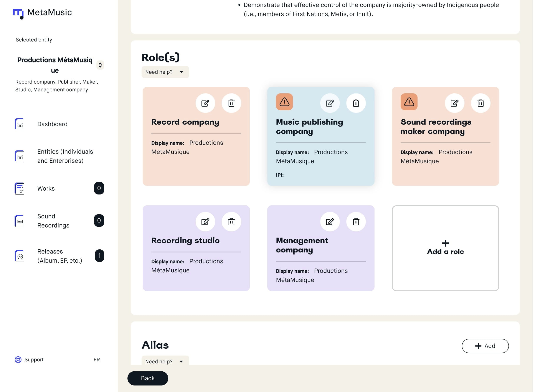Expand Need help under Alias

coord(165,361)
